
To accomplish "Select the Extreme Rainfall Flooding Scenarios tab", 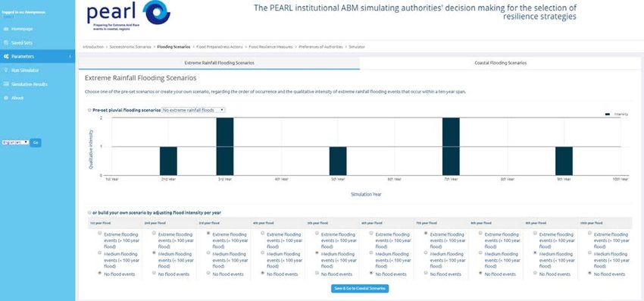I will point(219,63).
